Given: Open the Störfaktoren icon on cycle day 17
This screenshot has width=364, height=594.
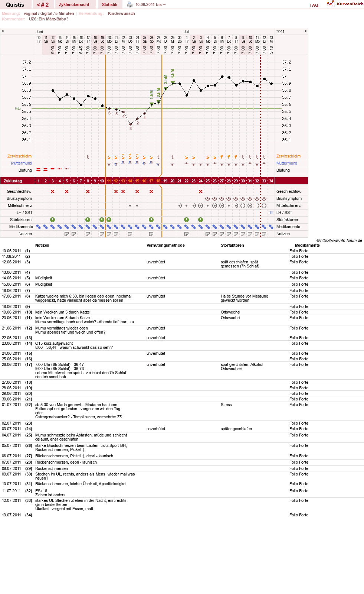Looking at the screenshot, I should tap(151, 220).
